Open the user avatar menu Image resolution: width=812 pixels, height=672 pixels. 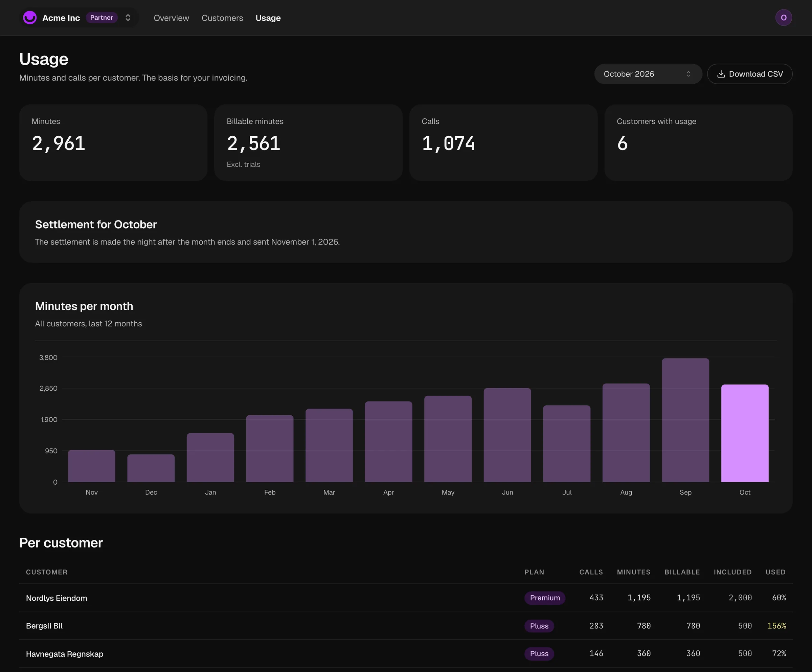coord(783,17)
